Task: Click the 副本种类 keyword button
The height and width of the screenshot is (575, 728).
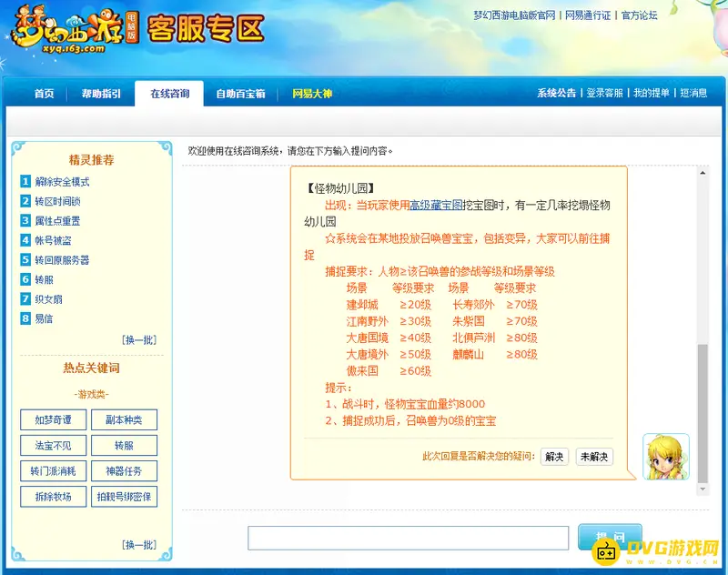Action: point(124,420)
